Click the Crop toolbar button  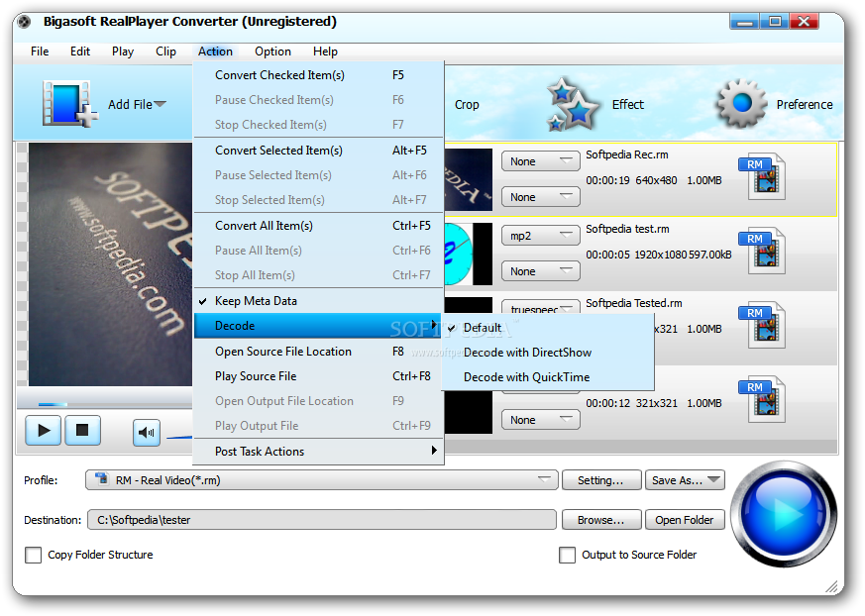(467, 105)
